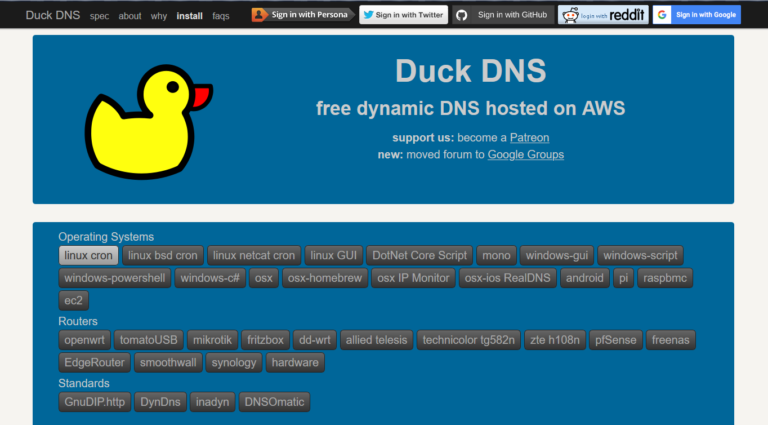Choose the synology guide
Viewport: 768px width, 425px height.
point(234,363)
